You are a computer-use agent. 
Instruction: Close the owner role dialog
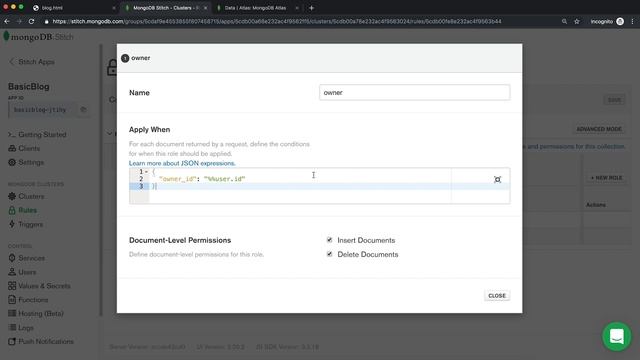[497, 296]
